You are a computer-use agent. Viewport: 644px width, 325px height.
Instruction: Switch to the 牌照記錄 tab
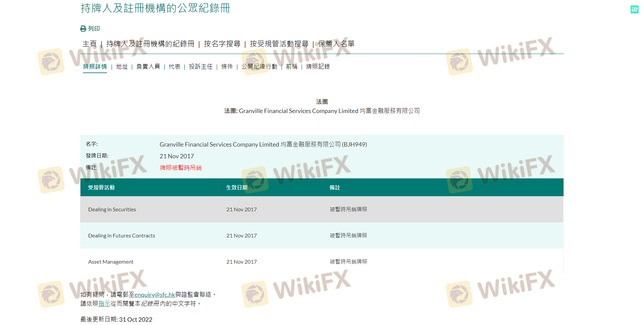click(x=318, y=67)
